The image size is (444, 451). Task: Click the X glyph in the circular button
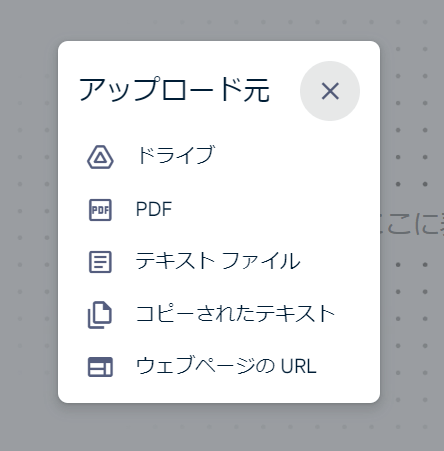pos(330,91)
